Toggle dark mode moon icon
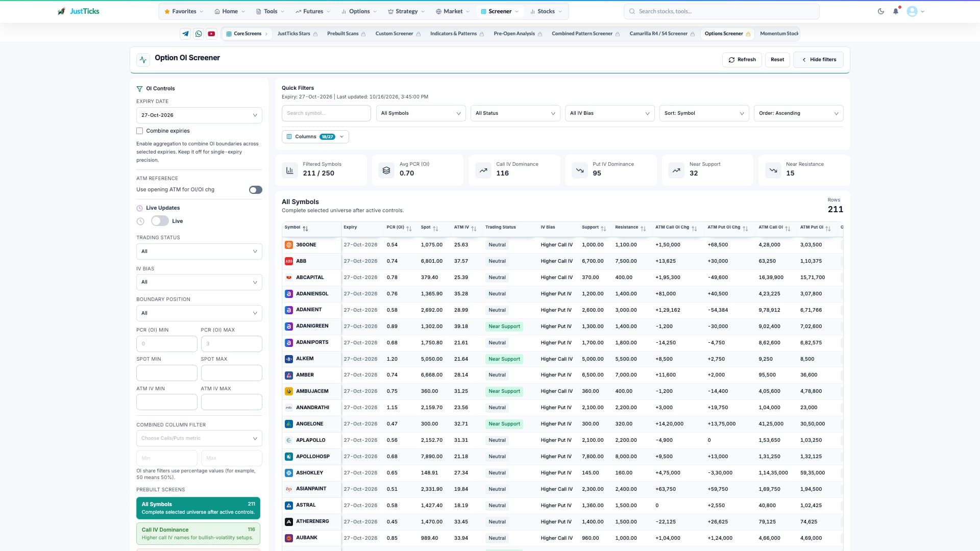This screenshot has height=551, width=980. click(881, 11)
